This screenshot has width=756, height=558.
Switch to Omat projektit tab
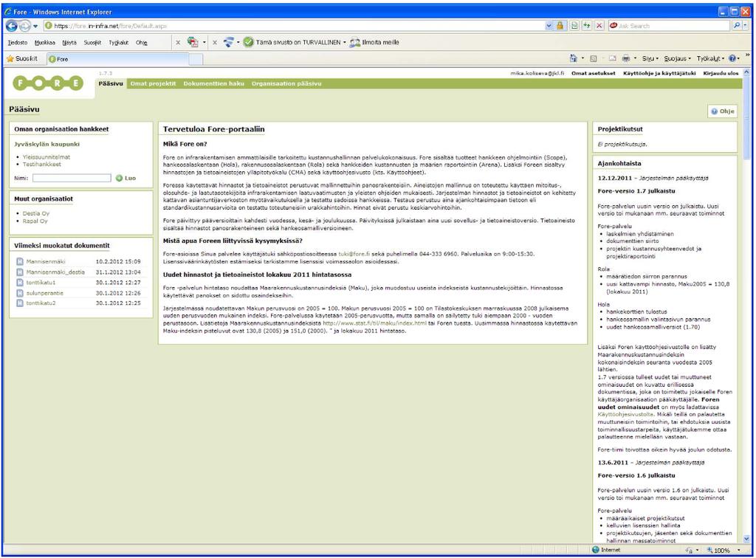click(154, 83)
